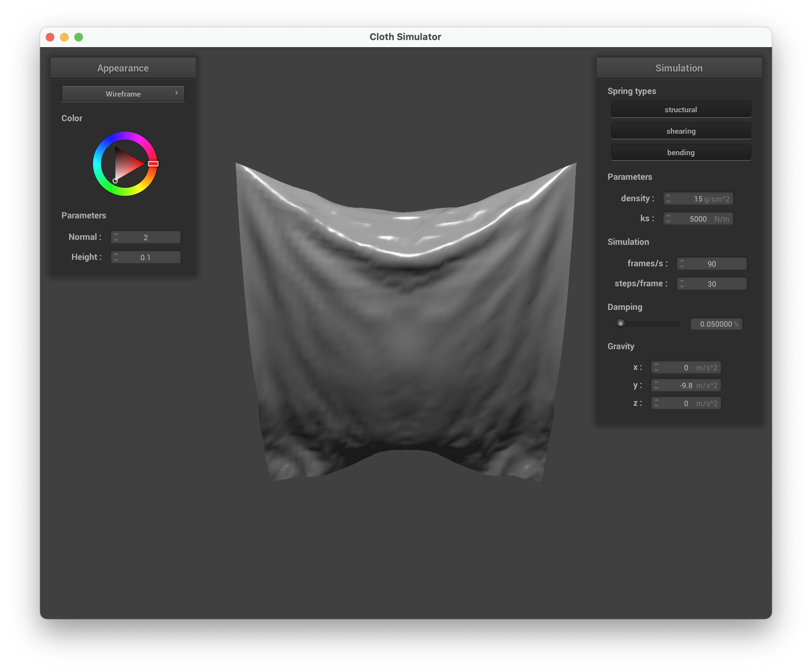Click the gravity x stepper arrows
The image size is (812, 672).
[x=656, y=367]
